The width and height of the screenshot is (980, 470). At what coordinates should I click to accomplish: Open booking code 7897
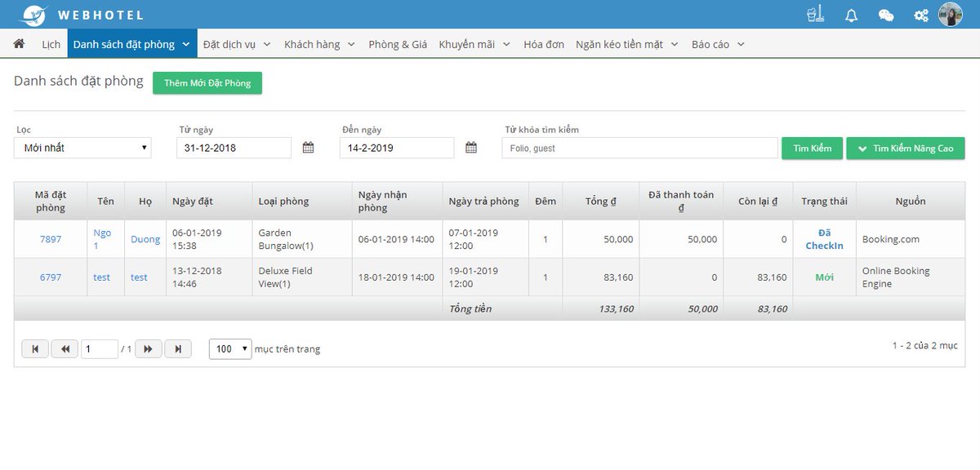(51, 240)
